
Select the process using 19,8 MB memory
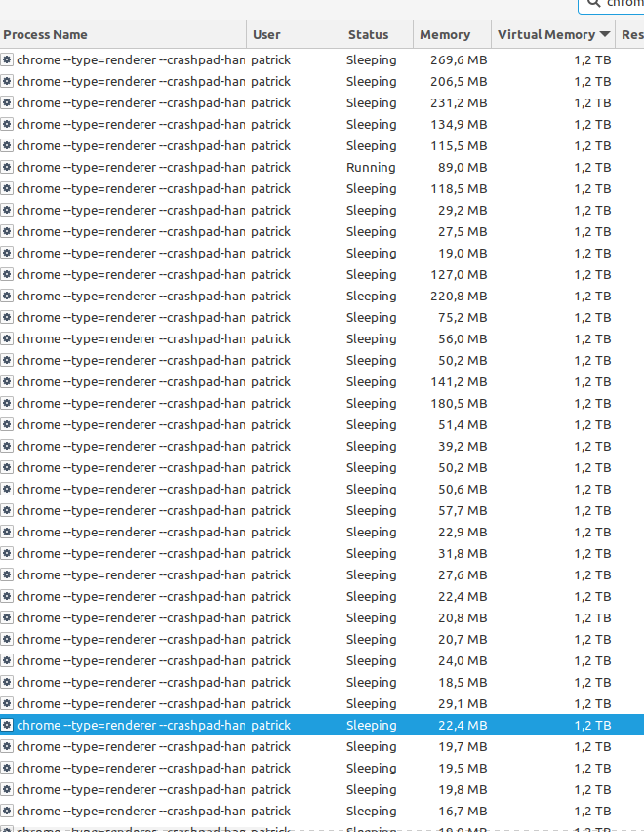click(322, 789)
